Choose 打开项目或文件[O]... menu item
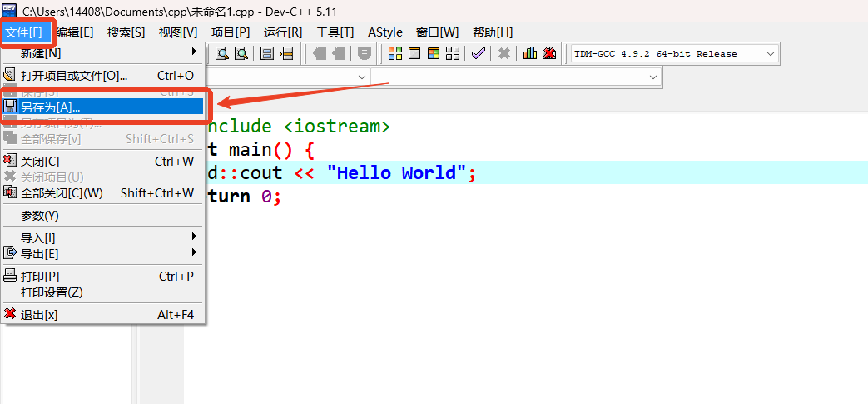 point(103,76)
